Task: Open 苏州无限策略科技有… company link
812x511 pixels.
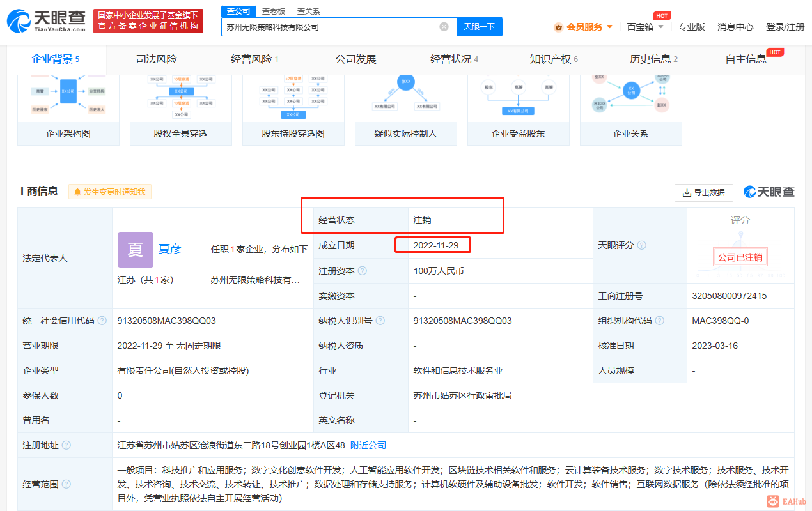Action: point(255,280)
